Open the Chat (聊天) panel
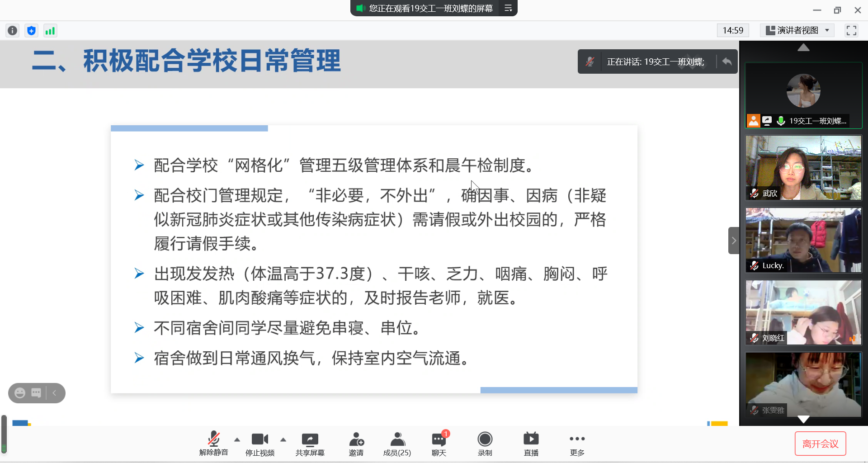Screen dimensions: 868x463 439,444
